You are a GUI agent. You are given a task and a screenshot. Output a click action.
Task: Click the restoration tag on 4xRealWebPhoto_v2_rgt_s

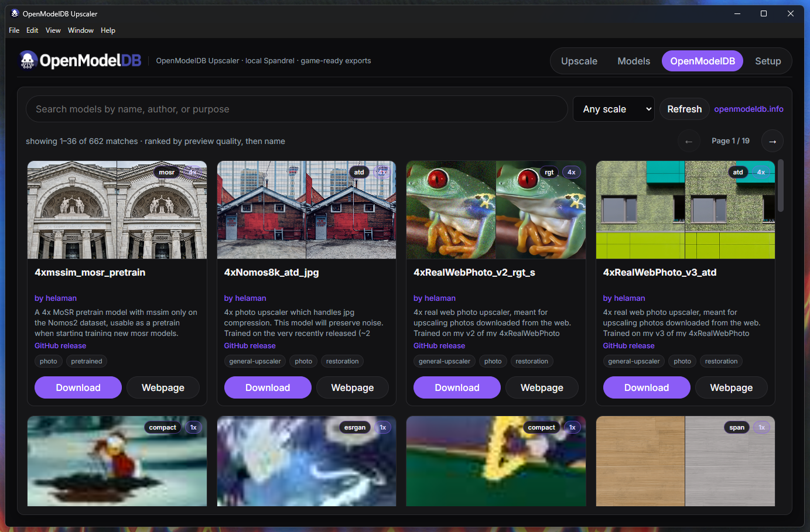[x=532, y=361]
